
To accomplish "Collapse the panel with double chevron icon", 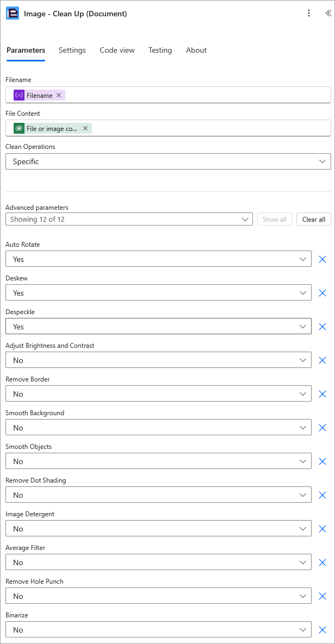I will (328, 13).
